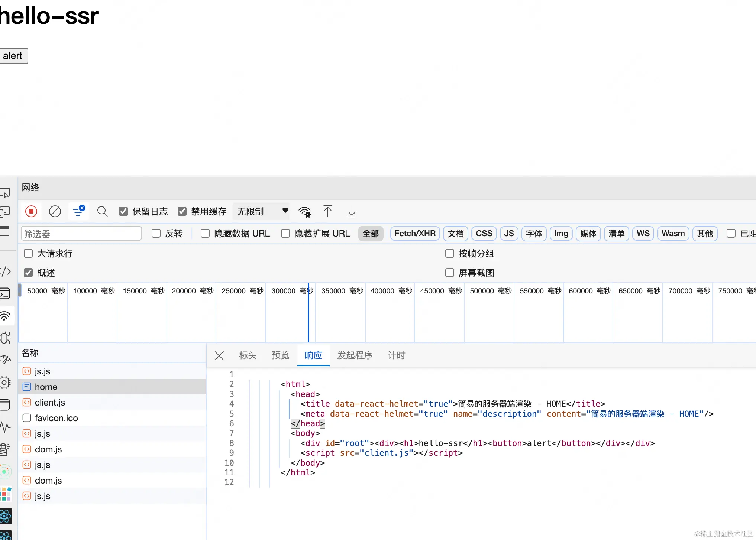
Task: Open the Lighthouse icon in sidebar
Action: point(5,449)
